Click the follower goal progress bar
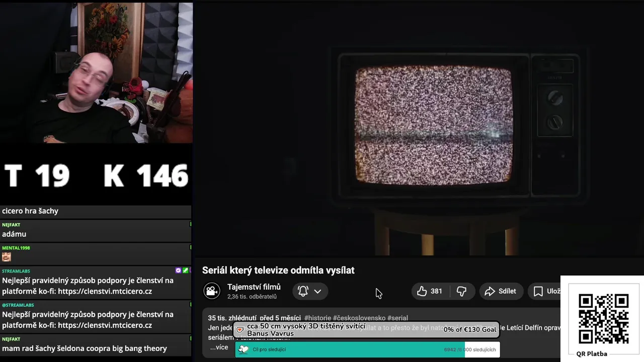 [x=367, y=349]
